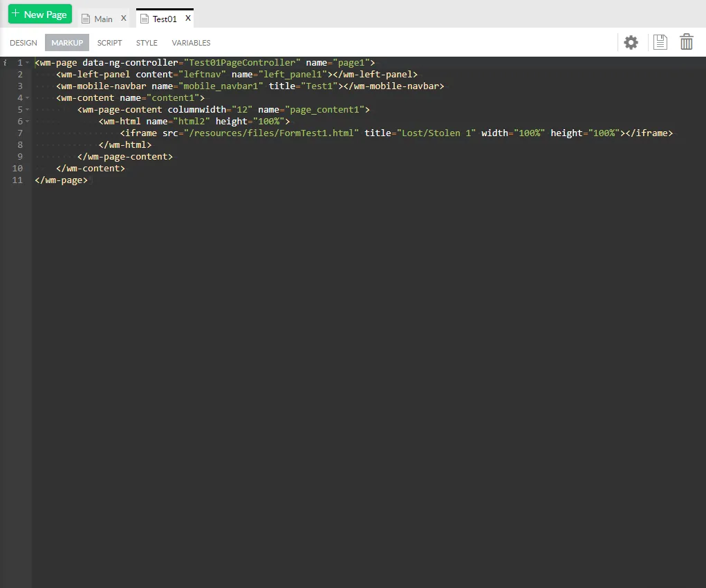Viewport: 706px width, 588px height.
Task: Click the iframe width value "100%"
Action: click(x=530, y=133)
